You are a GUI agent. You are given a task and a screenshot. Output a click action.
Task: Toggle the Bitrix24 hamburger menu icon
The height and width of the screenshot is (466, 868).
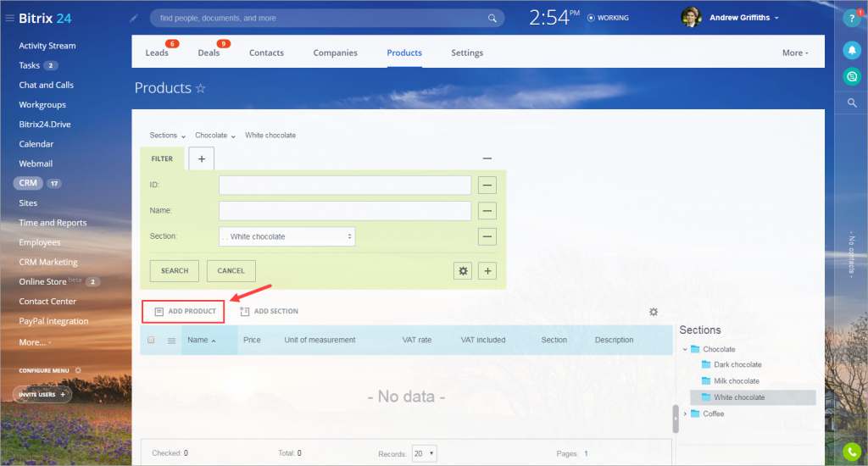(9, 19)
